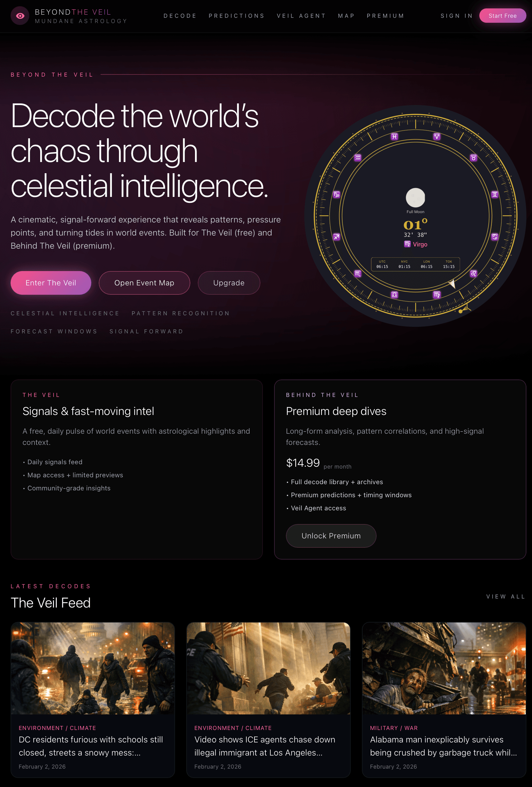This screenshot has width=532, height=787.
Task: Go to Predictions in the top navigation
Action: [236, 16]
